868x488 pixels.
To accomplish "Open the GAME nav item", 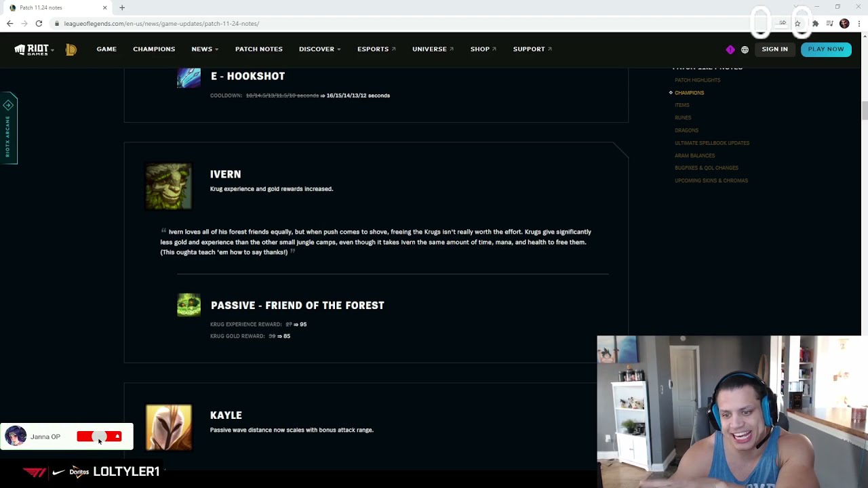I will pos(106,49).
